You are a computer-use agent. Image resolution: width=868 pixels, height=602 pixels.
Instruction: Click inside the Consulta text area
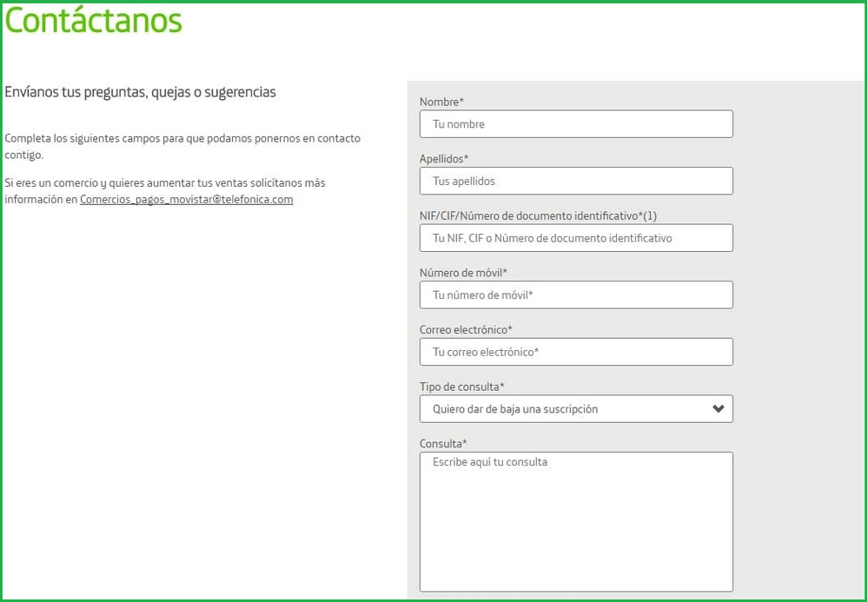click(575, 521)
